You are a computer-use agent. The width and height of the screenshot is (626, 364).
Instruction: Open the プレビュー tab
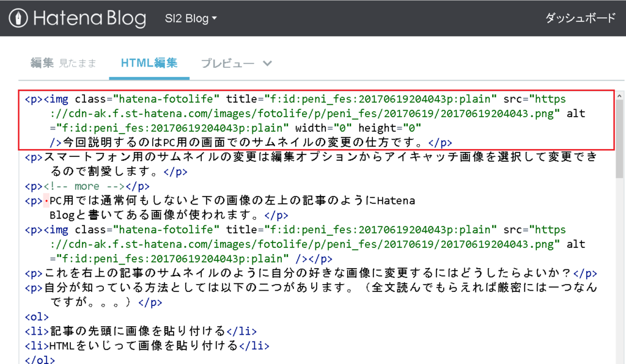tap(227, 64)
